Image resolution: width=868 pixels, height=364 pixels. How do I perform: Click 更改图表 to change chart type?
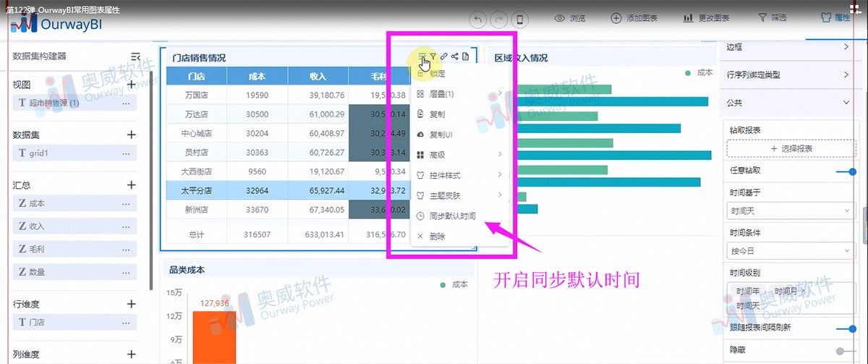tap(706, 18)
